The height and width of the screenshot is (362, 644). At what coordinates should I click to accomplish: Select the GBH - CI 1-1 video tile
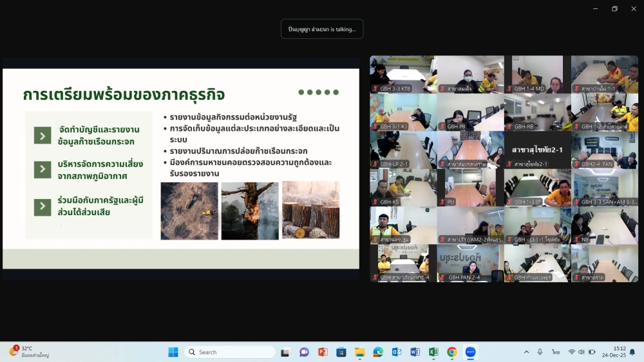click(538, 225)
